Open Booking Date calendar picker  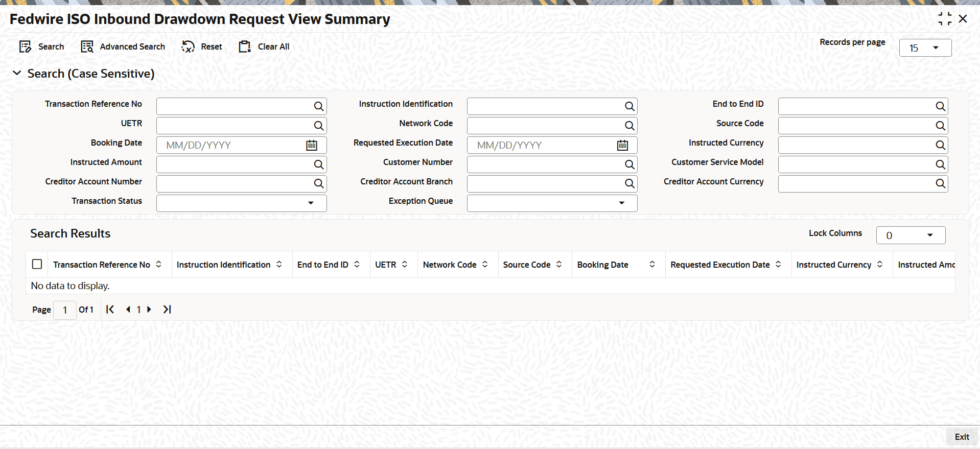tap(312, 145)
